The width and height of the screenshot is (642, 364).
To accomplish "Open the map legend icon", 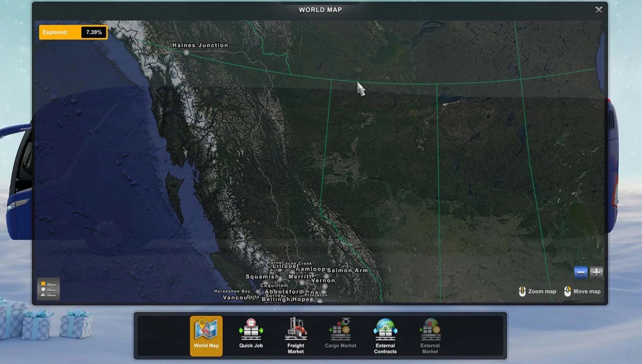I will (48, 289).
